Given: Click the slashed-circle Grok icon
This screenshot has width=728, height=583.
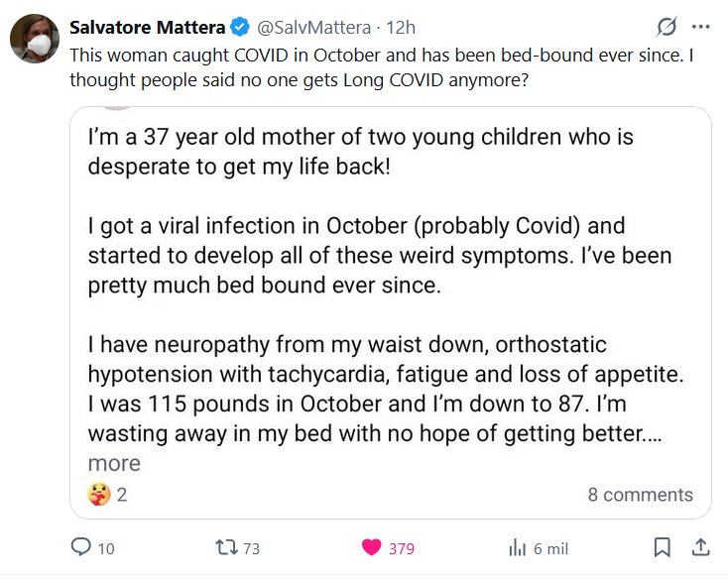Looking at the screenshot, I should coord(667,27).
